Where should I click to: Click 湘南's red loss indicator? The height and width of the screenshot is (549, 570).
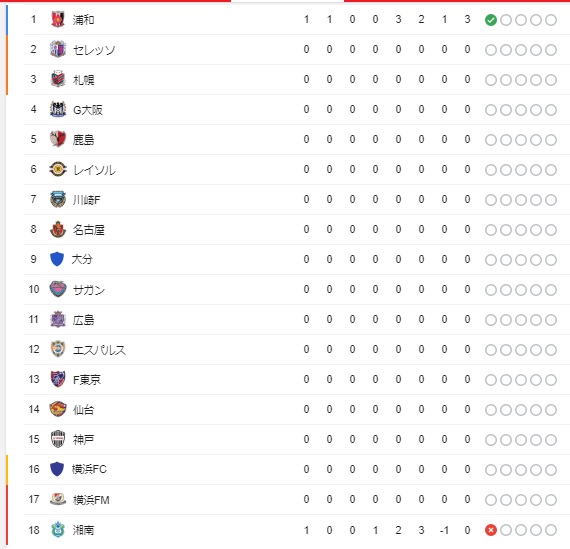(x=491, y=530)
